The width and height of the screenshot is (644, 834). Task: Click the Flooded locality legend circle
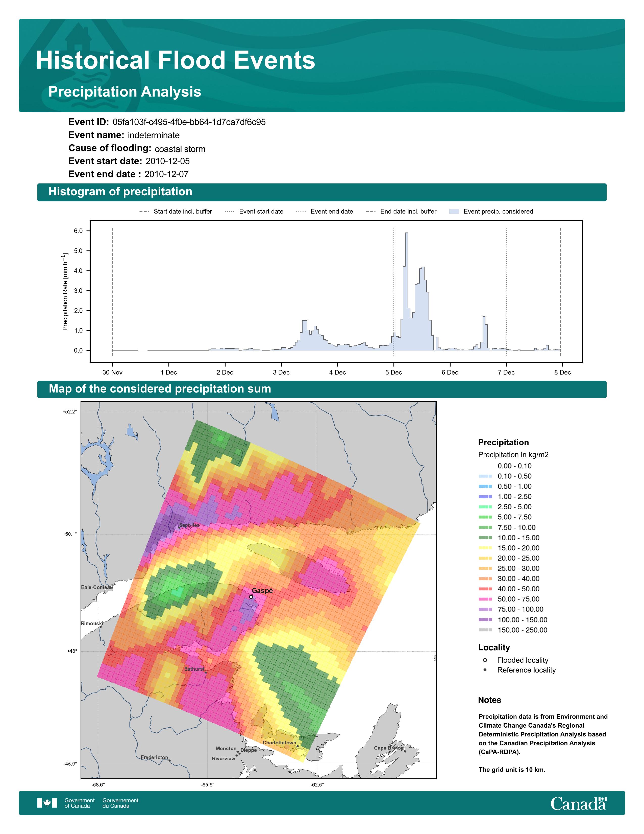485,660
